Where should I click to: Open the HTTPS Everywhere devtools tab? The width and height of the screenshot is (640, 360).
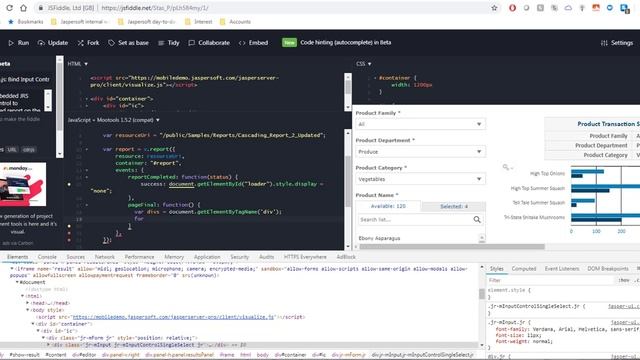305,257
